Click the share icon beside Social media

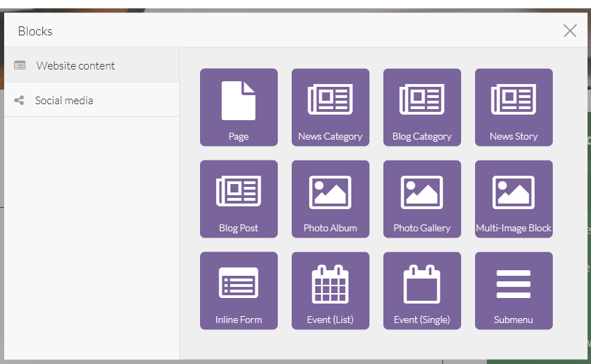(x=19, y=101)
